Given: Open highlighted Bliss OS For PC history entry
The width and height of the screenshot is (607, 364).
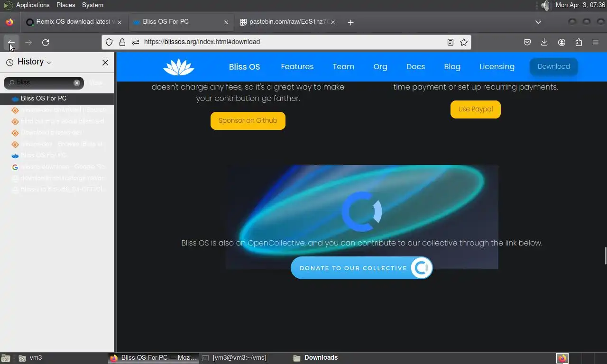Looking at the screenshot, I should (x=57, y=99).
